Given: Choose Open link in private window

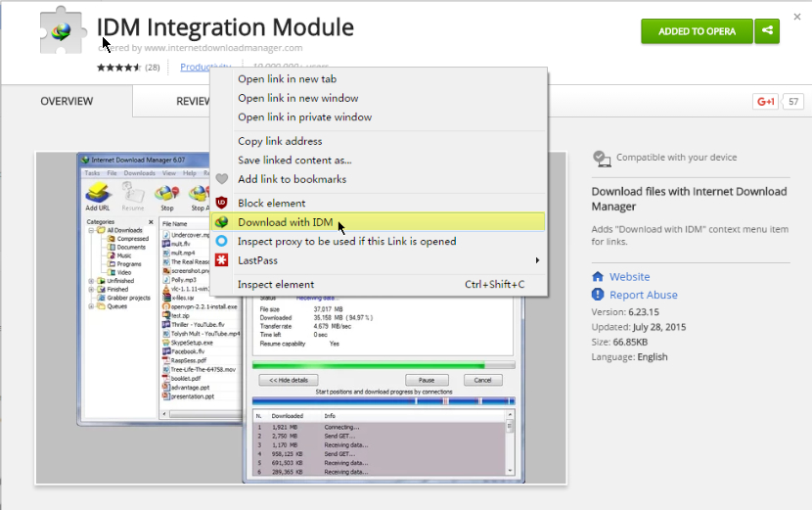Looking at the screenshot, I should pos(378,117).
